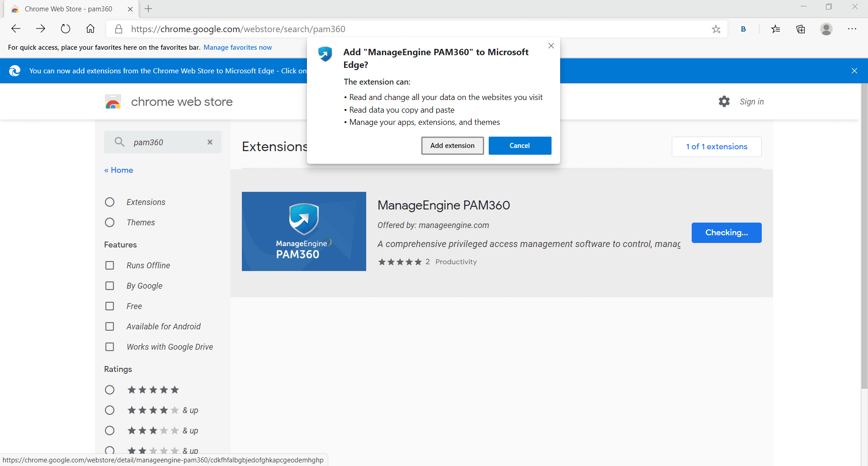The height and width of the screenshot is (466, 868).
Task: Select the Themes radio filter
Action: (x=109, y=222)
